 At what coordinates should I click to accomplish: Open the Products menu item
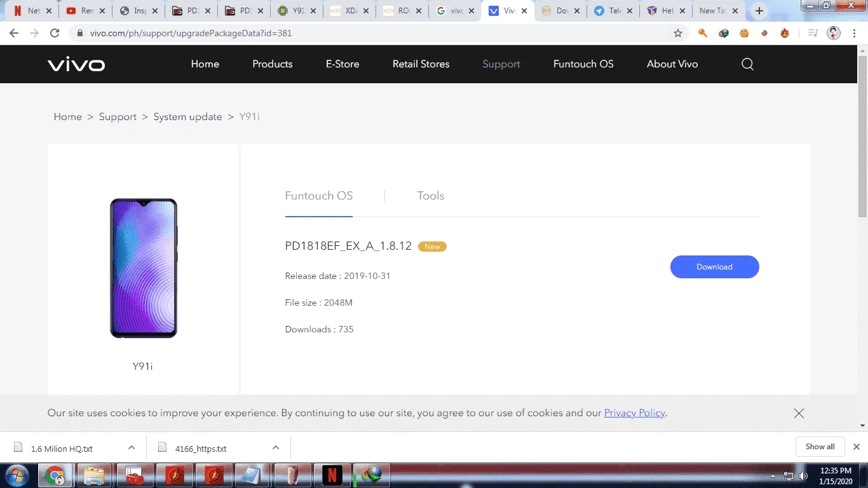pyautogui.click(x=273, y=64)
